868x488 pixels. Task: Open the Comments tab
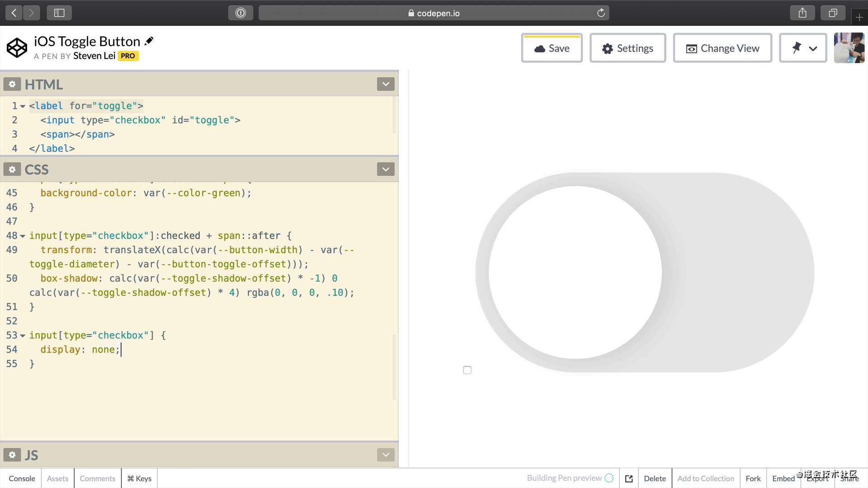click(x=98, y=479)
